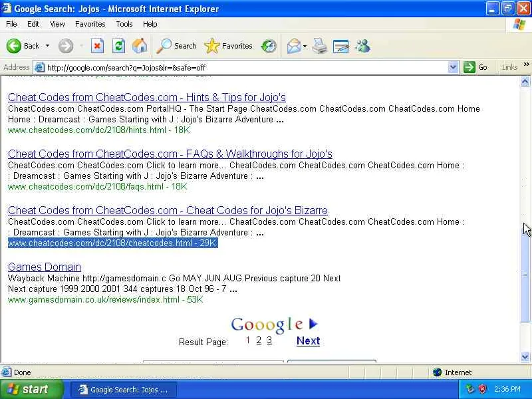
Task: Open the Edit menu
Action: click(33, 24)
